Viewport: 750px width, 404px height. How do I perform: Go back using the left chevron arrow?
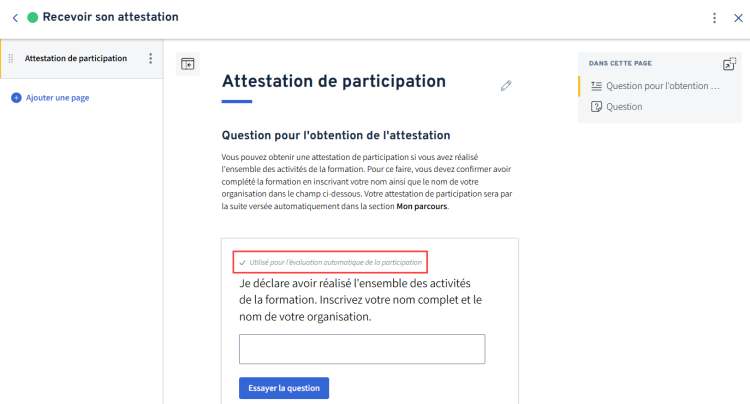click(x=15, y=18)
